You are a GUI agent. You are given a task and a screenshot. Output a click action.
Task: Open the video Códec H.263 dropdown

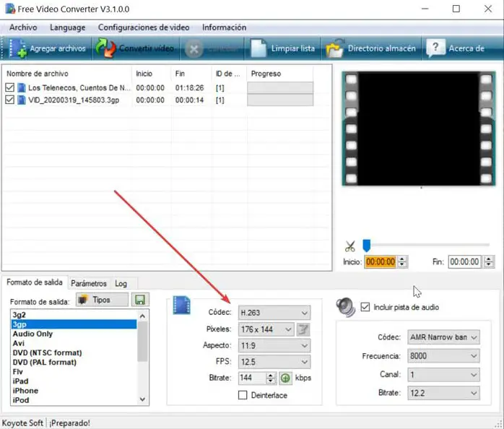[x=274, y=313]
